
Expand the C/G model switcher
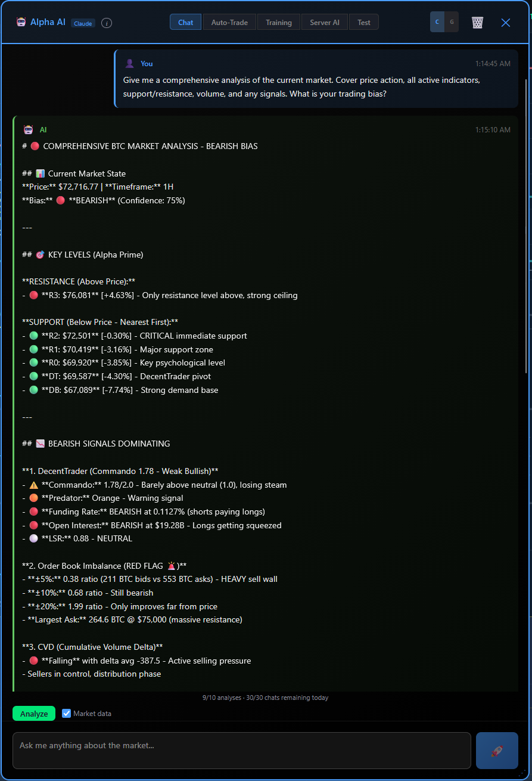click(444, 21)
